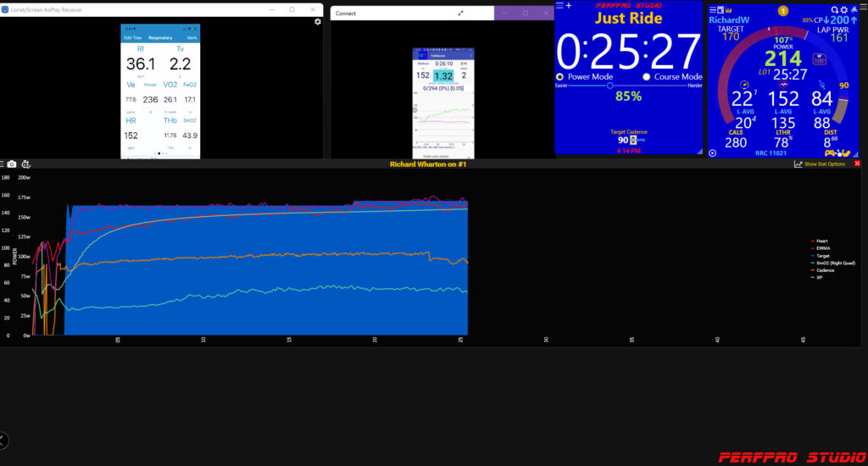868x466 pixels.
Task: Toggle the EWMA series in graph legend
Action: (x=821, y=248)
